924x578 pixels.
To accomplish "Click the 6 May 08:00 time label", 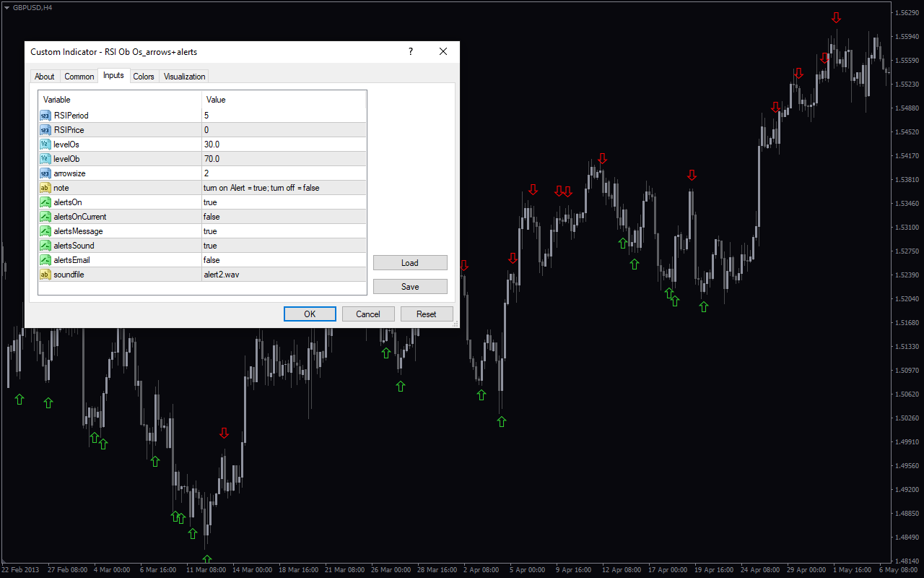I will tap(899, 570).
